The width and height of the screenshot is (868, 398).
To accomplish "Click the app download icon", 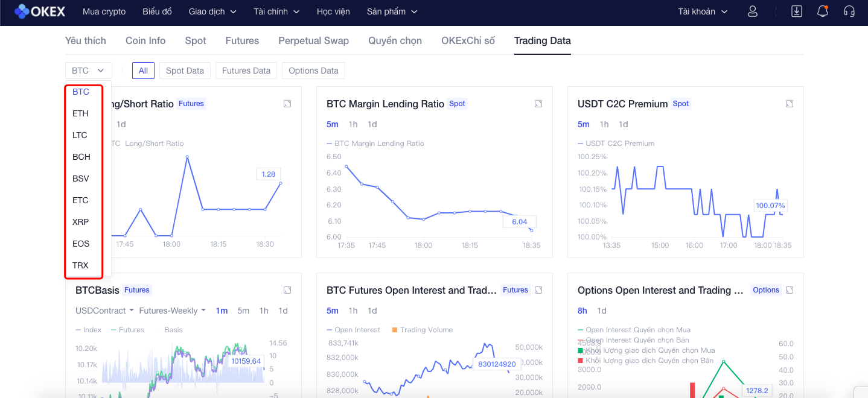I will [x=797, y=11].
